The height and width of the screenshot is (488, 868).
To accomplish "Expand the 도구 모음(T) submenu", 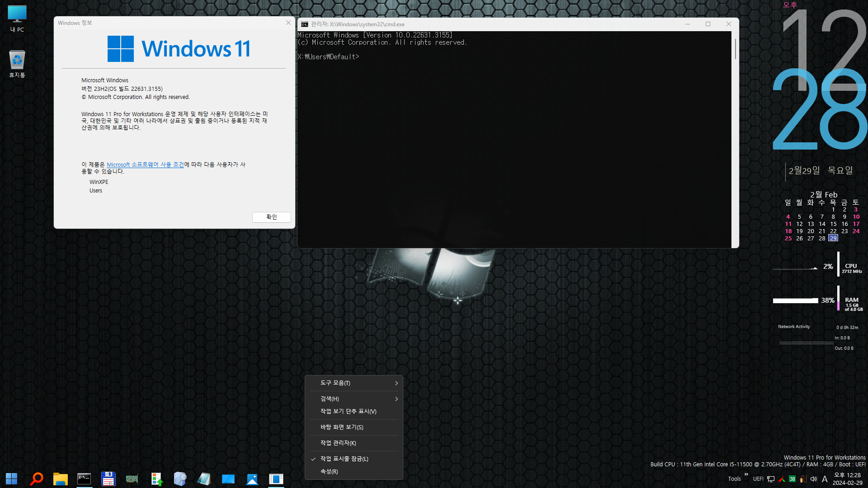I will [354, 383].
